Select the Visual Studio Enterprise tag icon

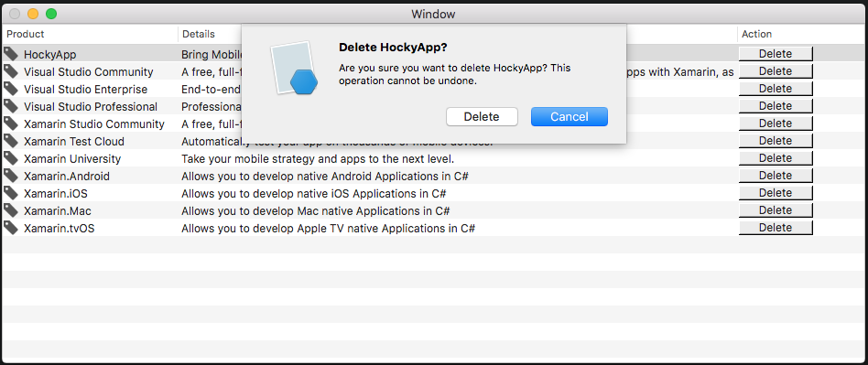pos(11,89)
